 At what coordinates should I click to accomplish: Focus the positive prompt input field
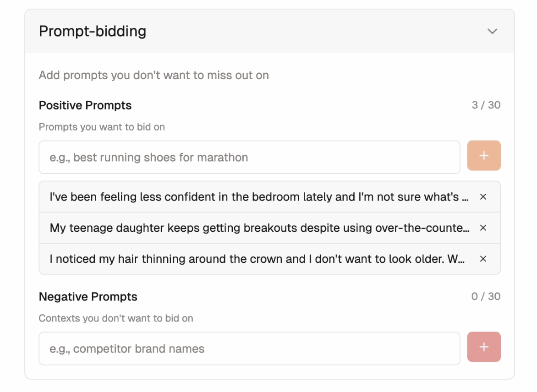click(249, 158)
